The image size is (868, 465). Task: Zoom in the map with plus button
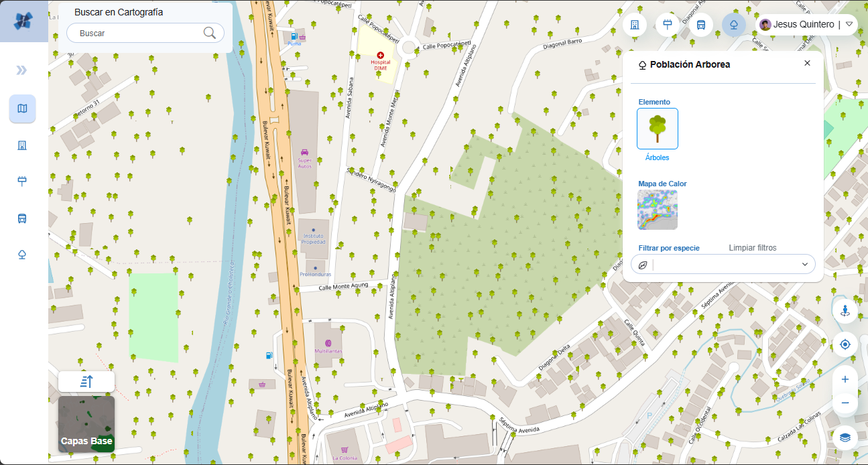tap(845, 379)
